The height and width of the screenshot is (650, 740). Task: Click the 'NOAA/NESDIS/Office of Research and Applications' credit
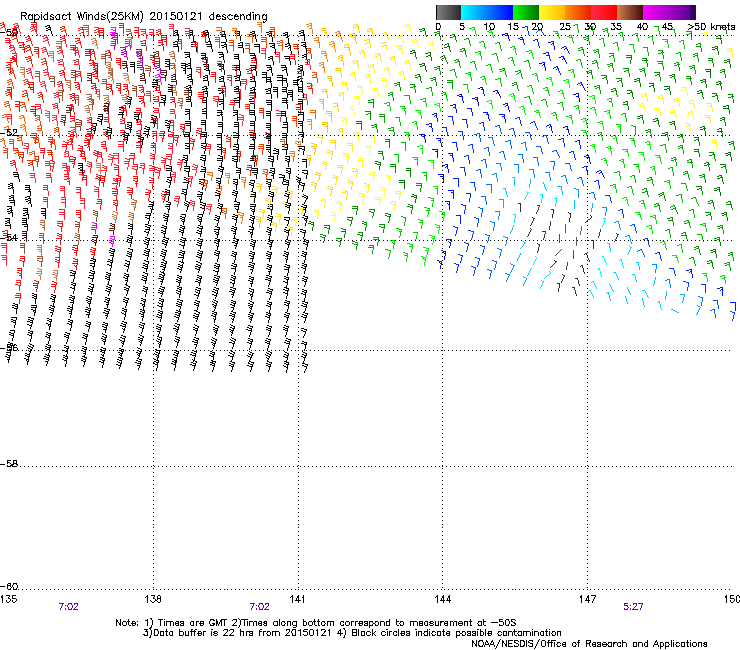(589, 644)
